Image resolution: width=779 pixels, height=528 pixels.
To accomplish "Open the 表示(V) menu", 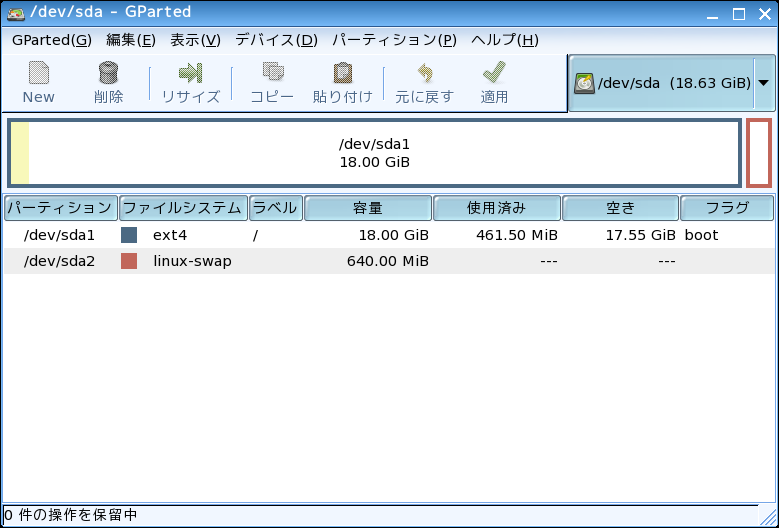I will click(195, 40).
